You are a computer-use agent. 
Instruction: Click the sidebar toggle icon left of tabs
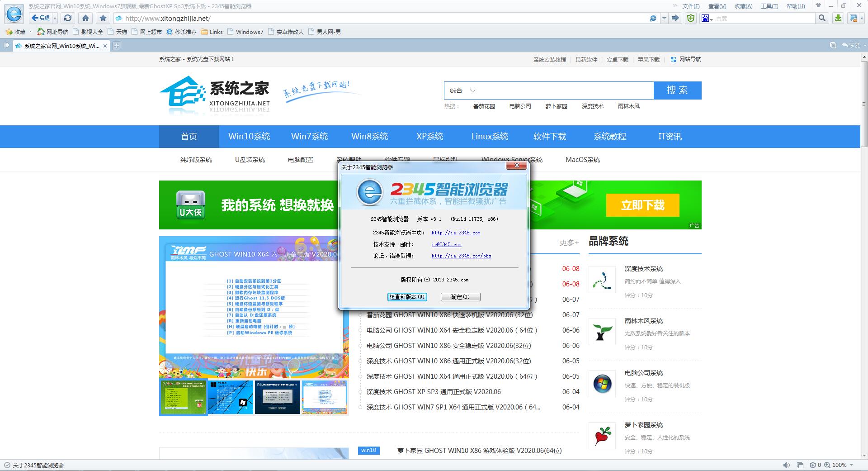[x=6, y=45]
